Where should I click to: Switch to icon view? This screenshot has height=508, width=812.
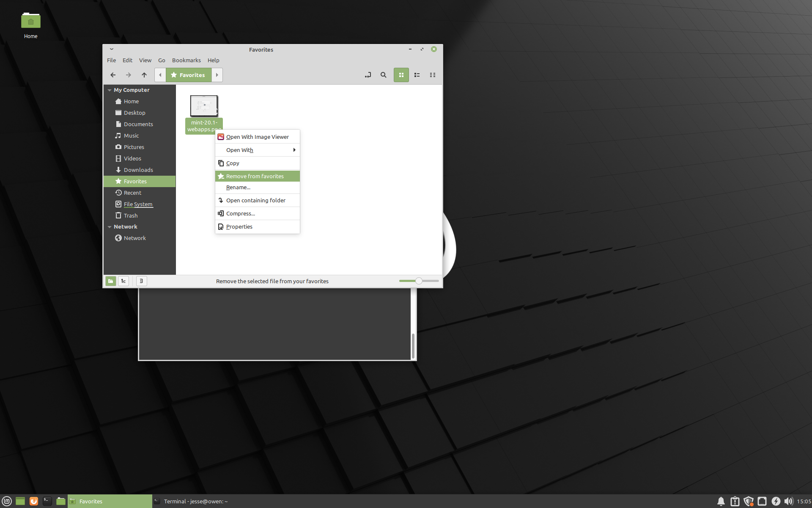pyautogui.click(x=401, y=75)
